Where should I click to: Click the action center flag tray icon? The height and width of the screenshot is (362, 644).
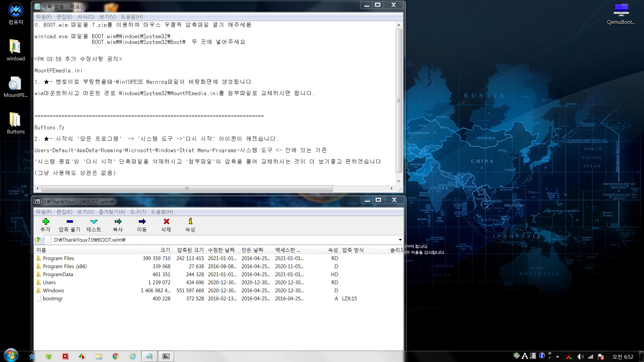(601, 357)
